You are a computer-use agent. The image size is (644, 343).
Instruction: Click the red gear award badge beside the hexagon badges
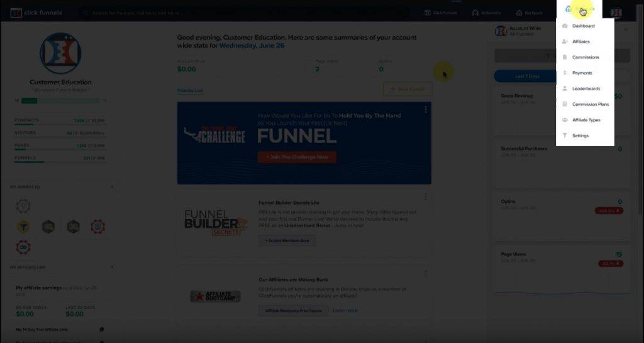coord(97,227)
